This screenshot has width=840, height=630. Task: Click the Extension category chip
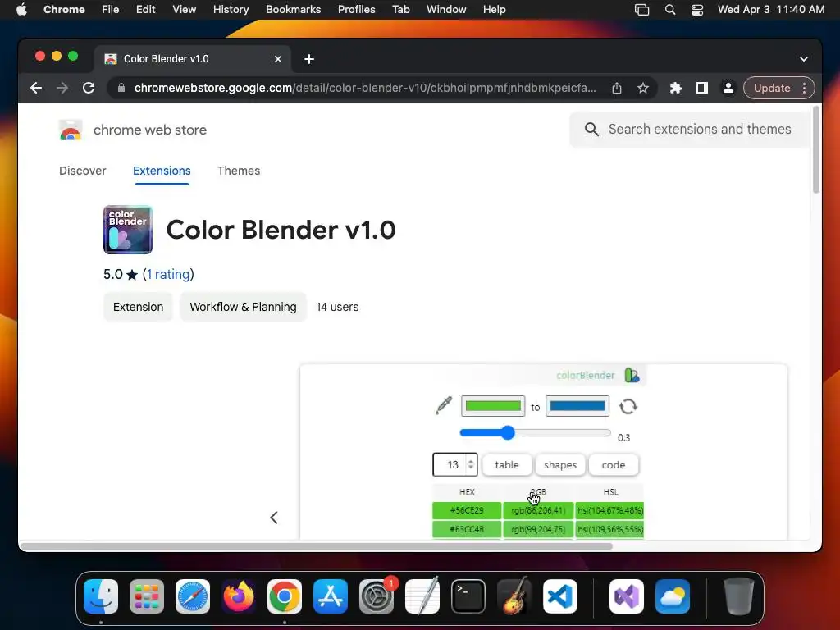(x=138, y=307)
